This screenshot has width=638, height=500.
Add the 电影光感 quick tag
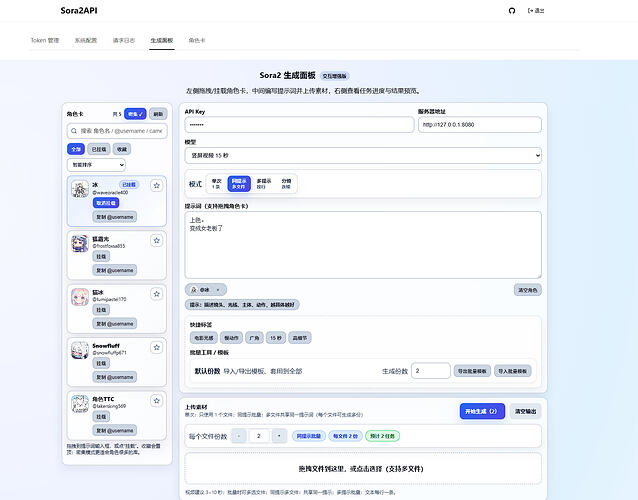point(203,338)
